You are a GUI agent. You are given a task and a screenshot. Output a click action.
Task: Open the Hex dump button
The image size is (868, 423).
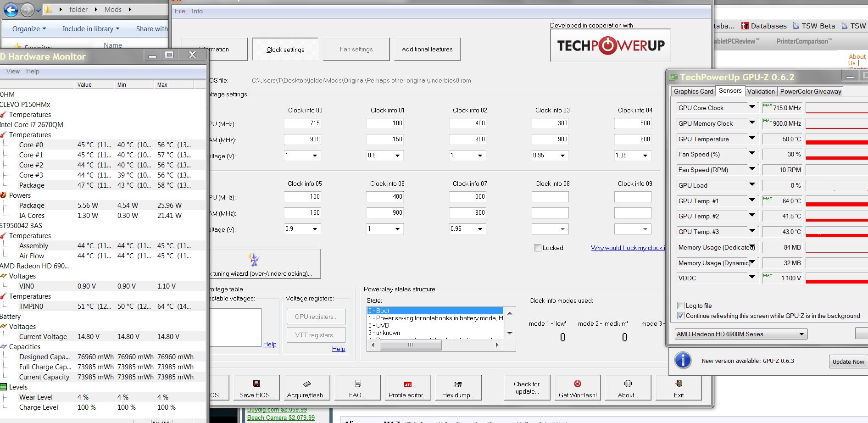[x=458, y=388]
